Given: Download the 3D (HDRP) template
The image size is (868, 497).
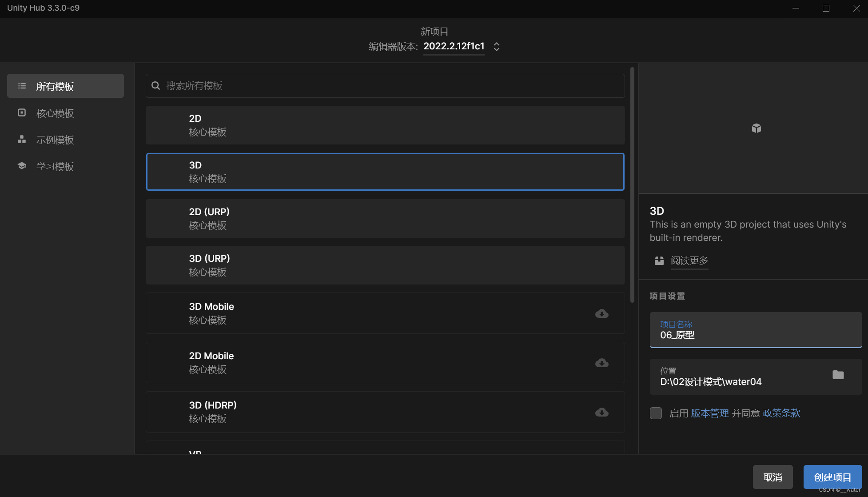Looking at the screenshot, I should pos(602,412).
